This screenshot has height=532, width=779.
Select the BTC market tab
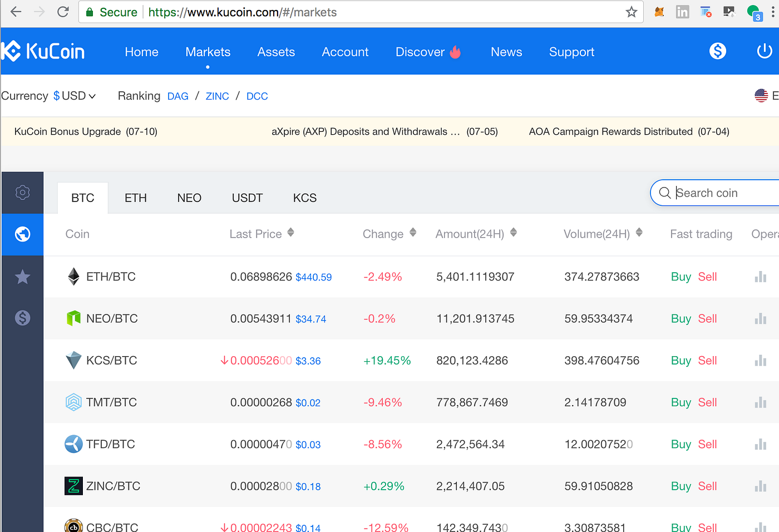[83, 198]
